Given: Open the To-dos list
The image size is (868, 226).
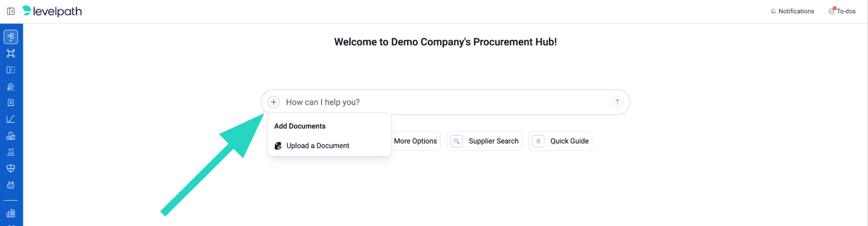Looking at the screenshot, I should coord(842,11).
